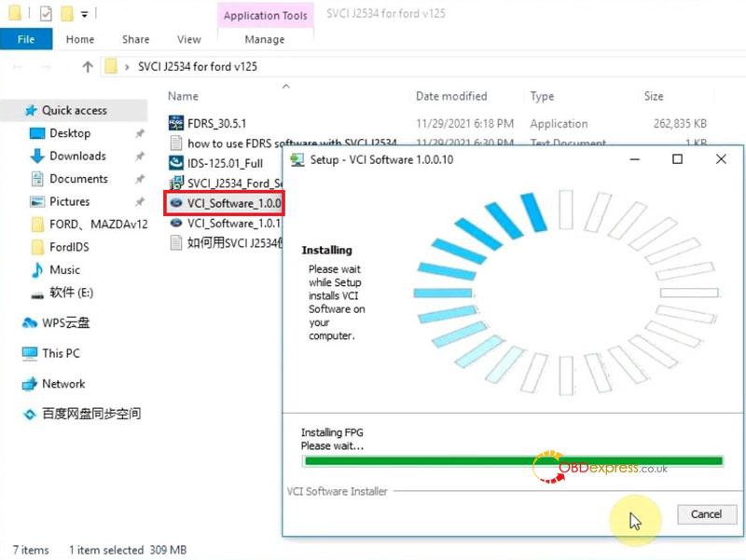This screenshot has height=560, width=746.
Task: Click the 'Installing FPG' status text
Action: click(x=332, y=432)
